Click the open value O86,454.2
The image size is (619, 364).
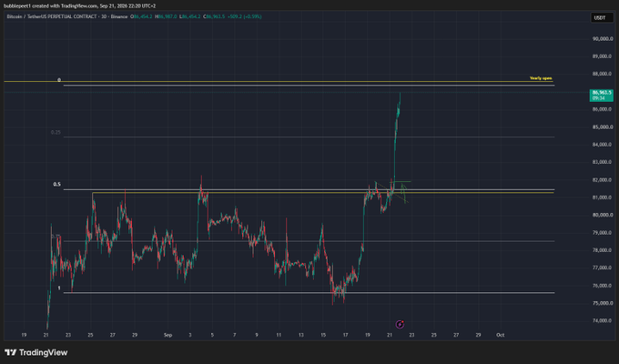[141, 16]
